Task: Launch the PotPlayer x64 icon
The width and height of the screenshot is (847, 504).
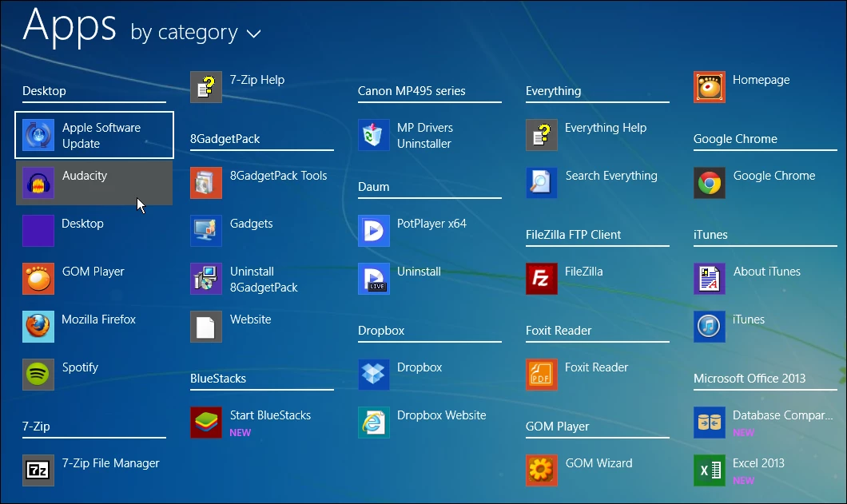Action: 374,231
